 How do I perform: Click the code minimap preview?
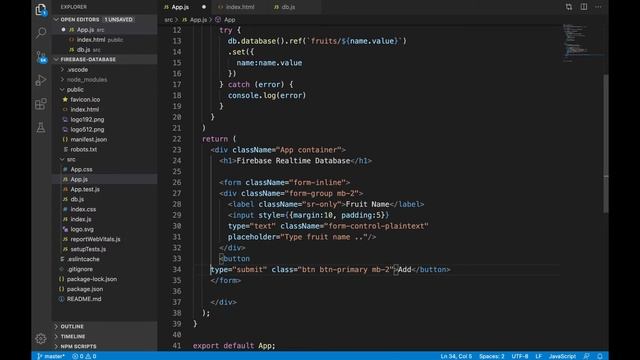click(582, 43)
